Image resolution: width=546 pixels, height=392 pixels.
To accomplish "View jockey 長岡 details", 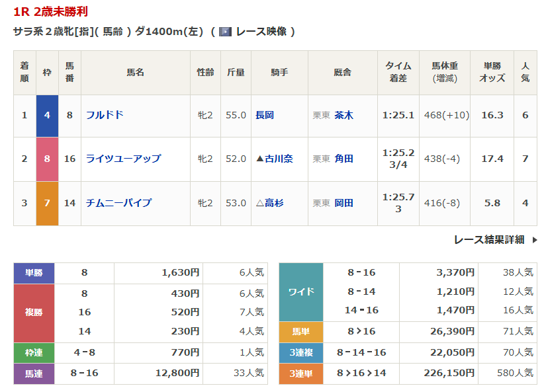I will 265,115.
